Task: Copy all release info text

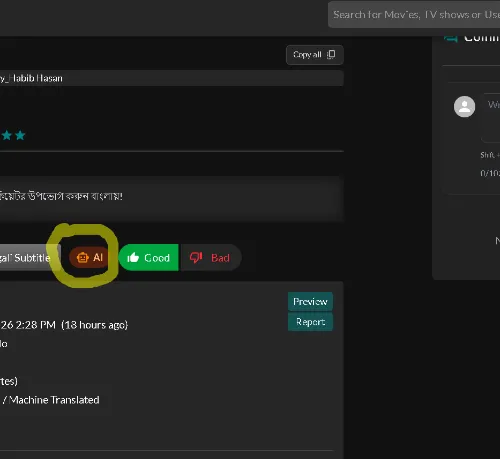Action: pyautogui.click(x=315, y=55)
